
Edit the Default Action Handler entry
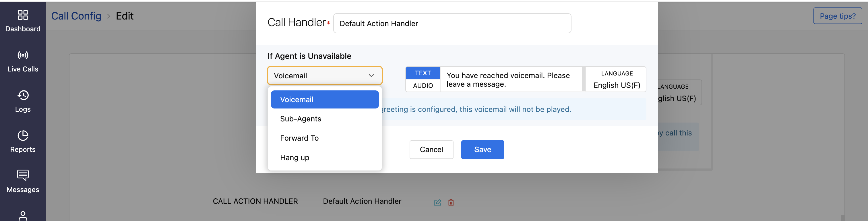tap(437, 202)
